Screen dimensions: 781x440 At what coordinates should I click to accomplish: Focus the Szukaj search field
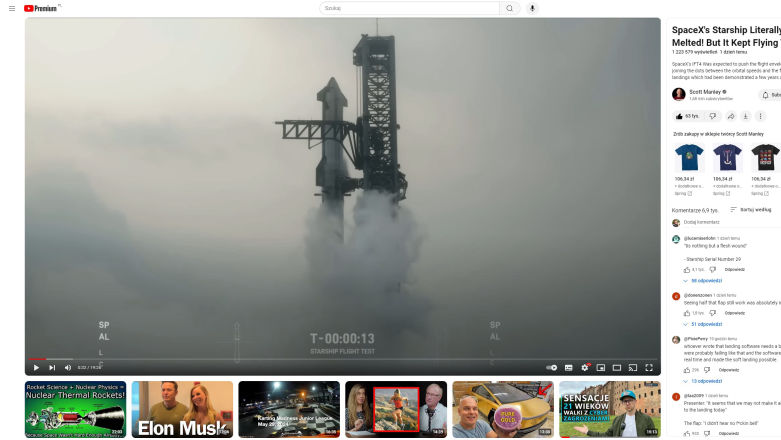tap(409, 8)
